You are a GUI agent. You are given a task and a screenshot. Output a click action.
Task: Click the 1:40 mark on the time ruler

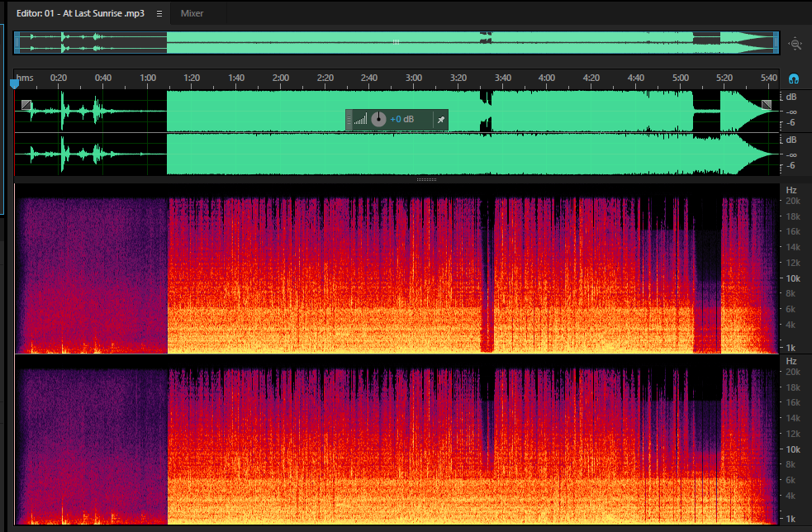point(236,78)
